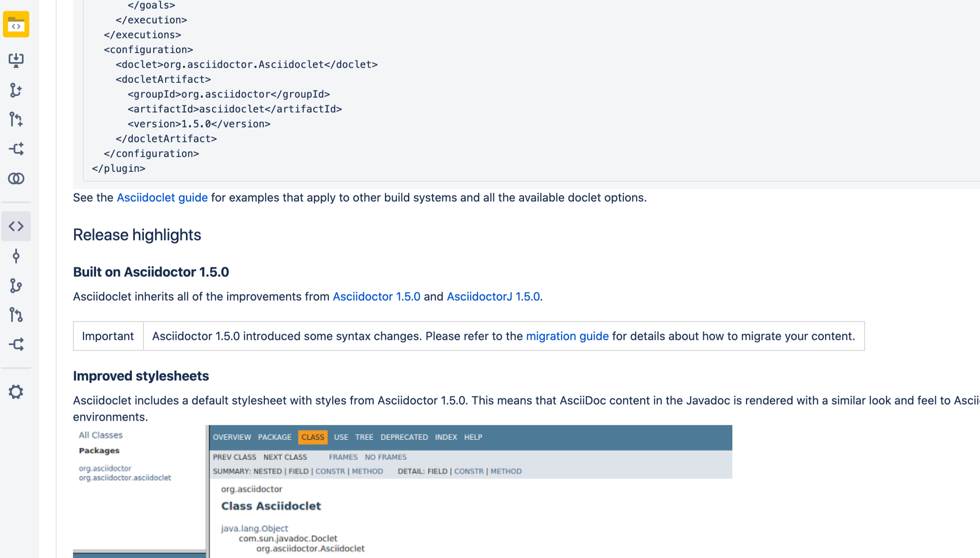The height and width of the screenshot is (558, 980).
Task: Select the Source code icon
Action: tap(16, 226)
